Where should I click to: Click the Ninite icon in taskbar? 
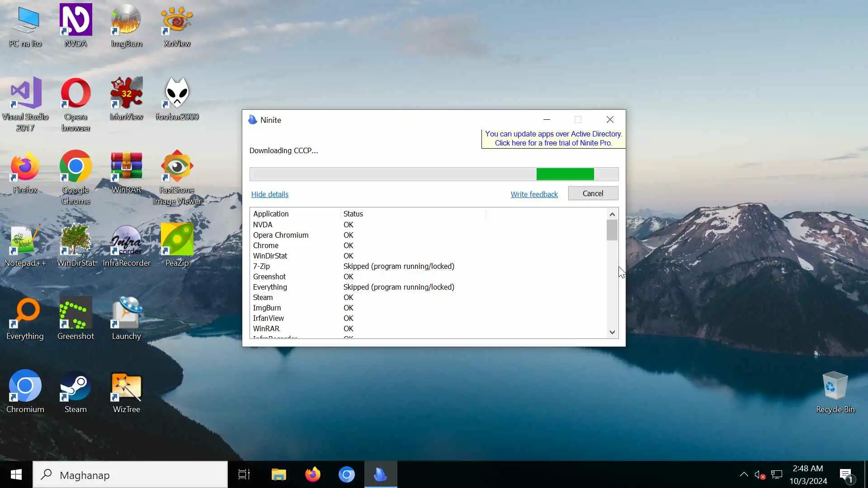(x=380, y=474)
